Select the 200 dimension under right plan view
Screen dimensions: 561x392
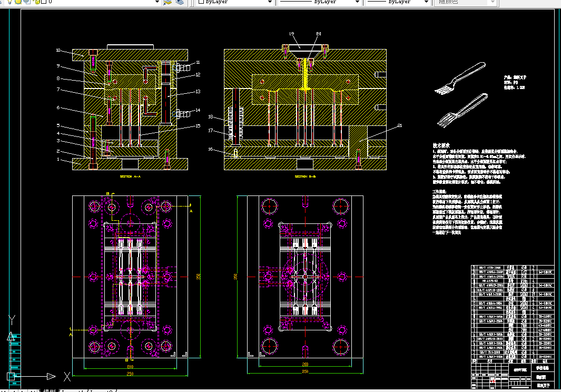point(305,365)
